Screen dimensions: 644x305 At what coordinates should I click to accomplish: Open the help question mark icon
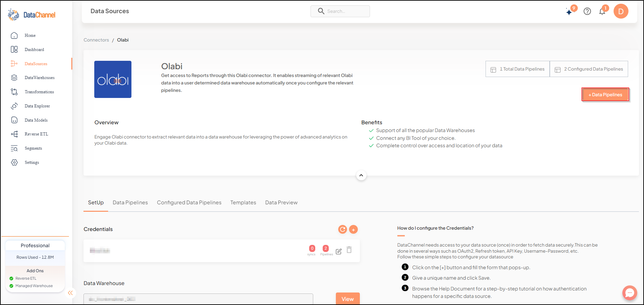tap(587, 11)
